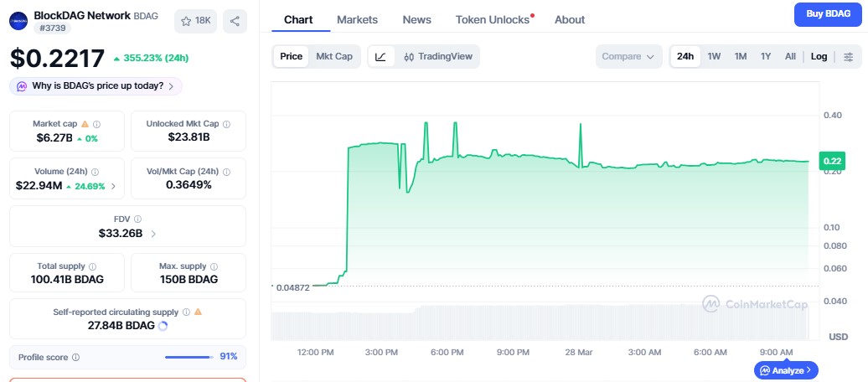Set chart range to 1Y
Screen dimensions: 868x382
pyautogui.click(x=766, y=56)
